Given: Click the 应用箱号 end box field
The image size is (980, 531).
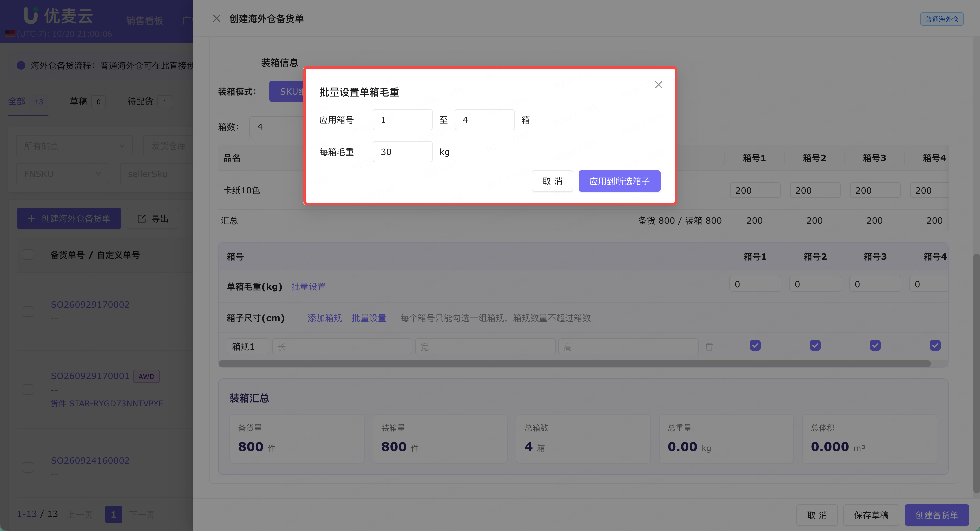Looking at the screenshot, I should coord(485,120).
